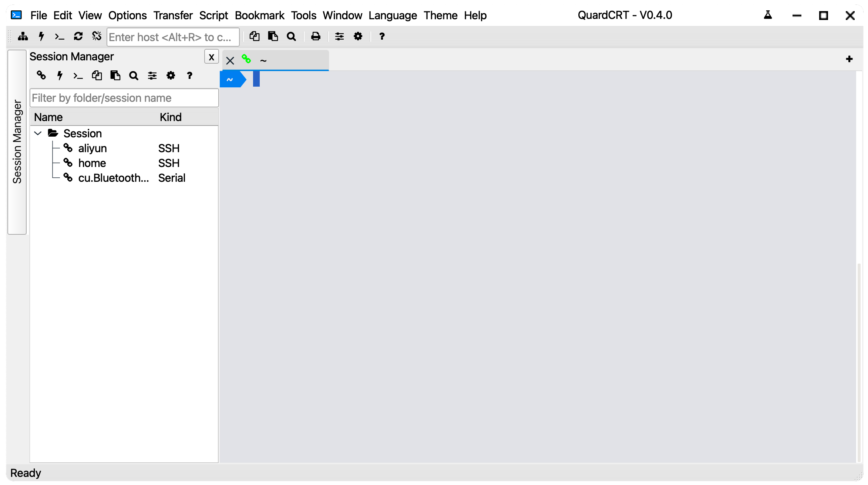868x485 pixels.
Task: Click the paste icon in main toolbar
Action: click(x=273, y=36)
